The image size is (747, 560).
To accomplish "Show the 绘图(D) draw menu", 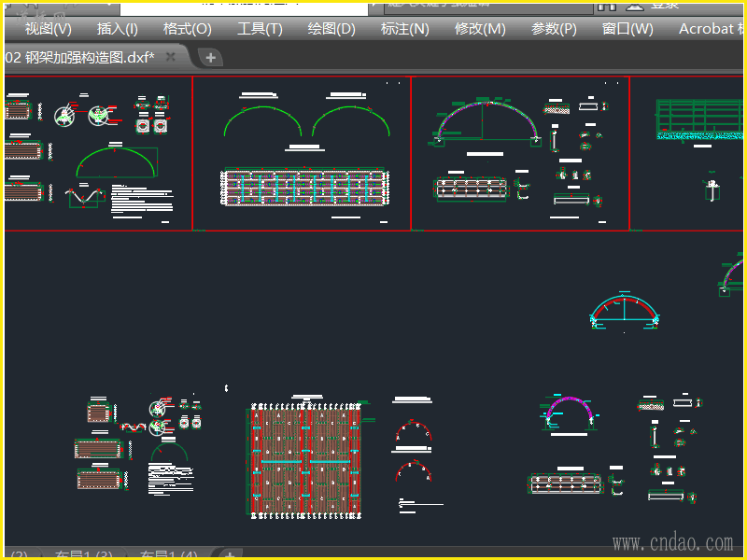I will click(331, 29).
